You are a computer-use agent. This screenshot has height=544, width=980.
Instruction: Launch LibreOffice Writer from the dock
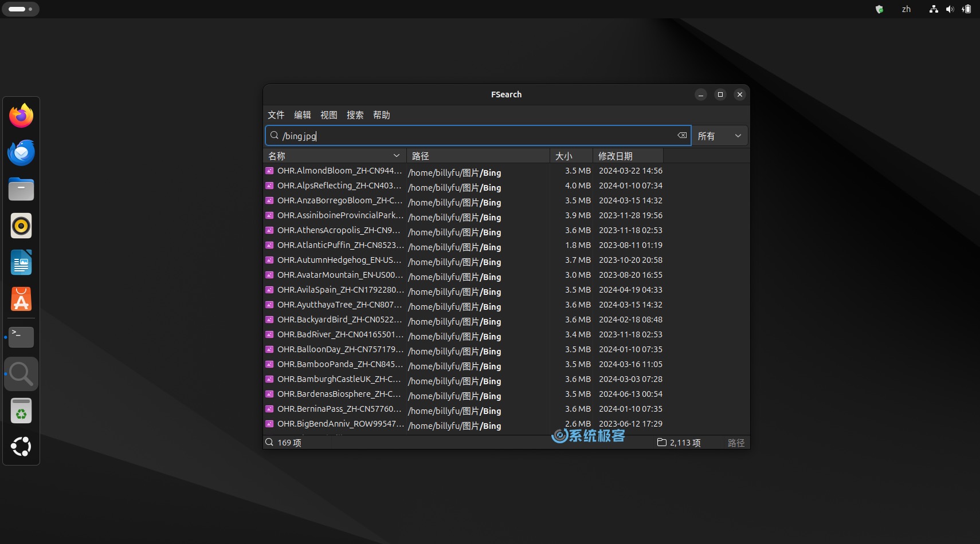[x=21, y=262]
